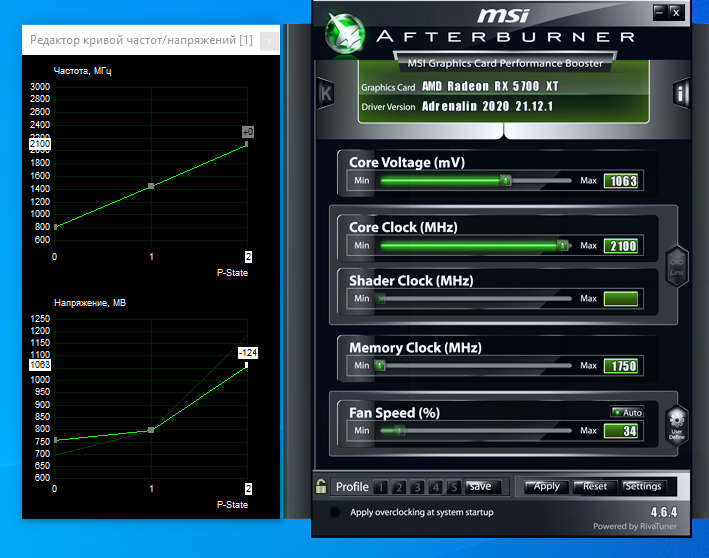
Task: Click the highlighted P-State 2 label under frequency graph
Action: (248, 257)
